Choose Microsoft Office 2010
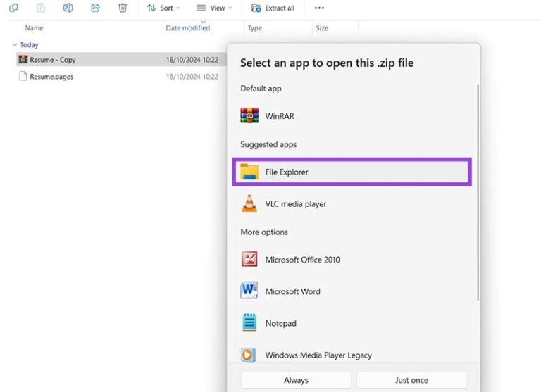This screenshot has height=392, width=541. 352,260
